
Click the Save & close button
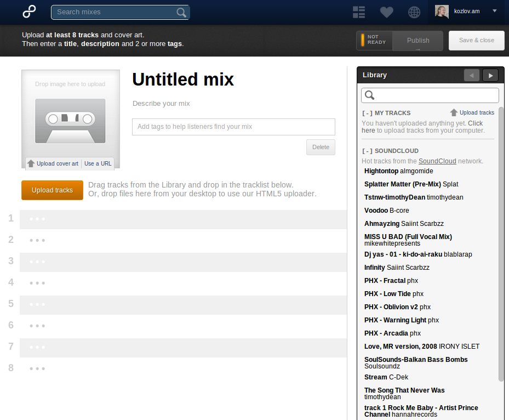click(476, 41)
